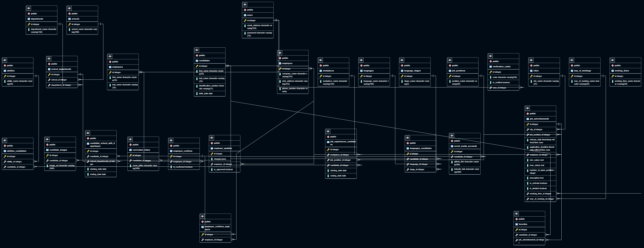Screen dimensions: 644x248
Task: Select the description text column row
Action: click(536, 178)
